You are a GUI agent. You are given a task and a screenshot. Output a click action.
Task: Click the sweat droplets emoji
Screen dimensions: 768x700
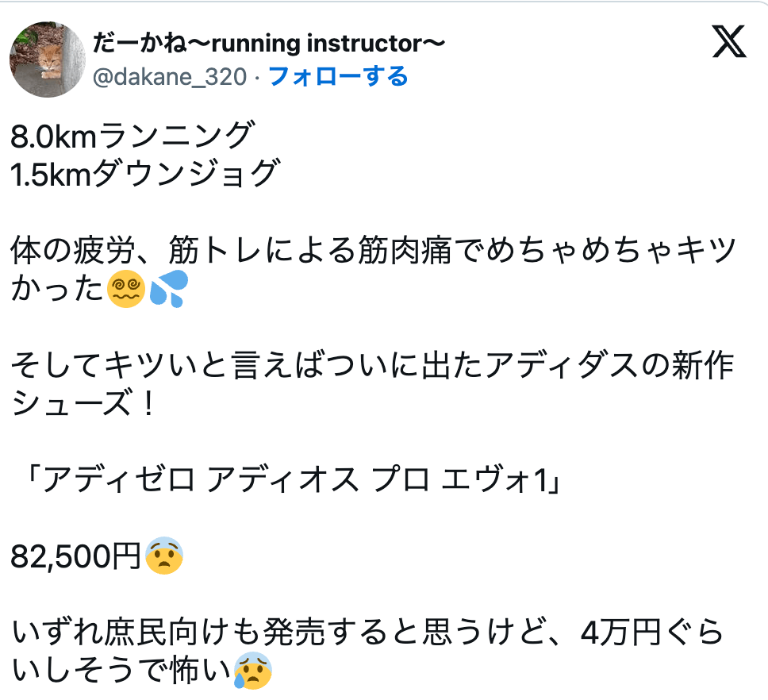tap(167, 290)
